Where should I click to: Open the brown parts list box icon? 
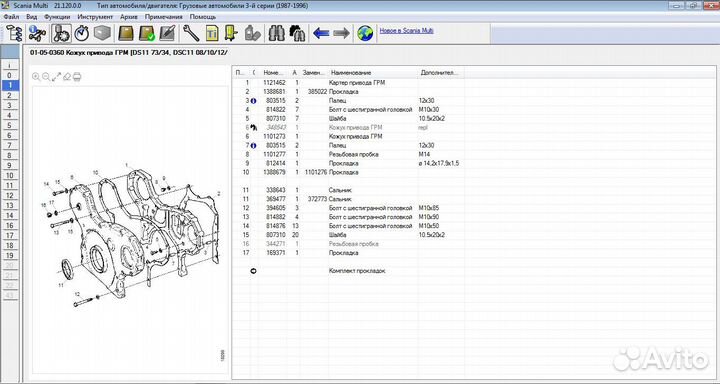(x=126, y=33)
